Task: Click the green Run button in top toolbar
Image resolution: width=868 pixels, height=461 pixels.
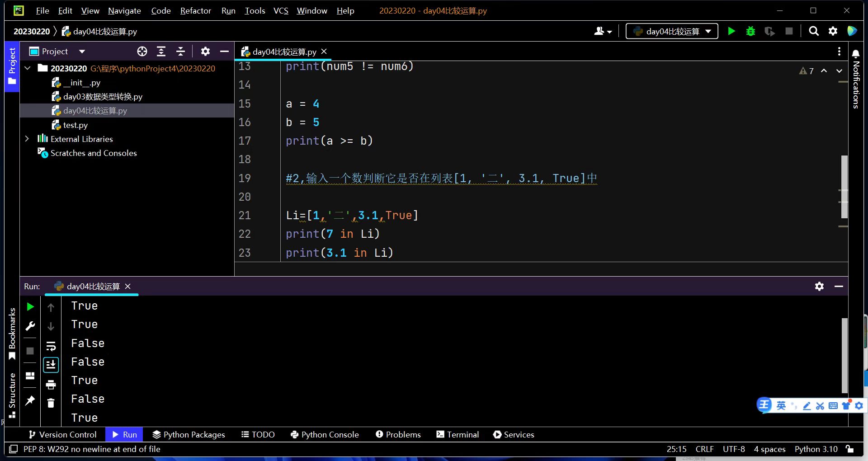Action: (x=731, y=31)
